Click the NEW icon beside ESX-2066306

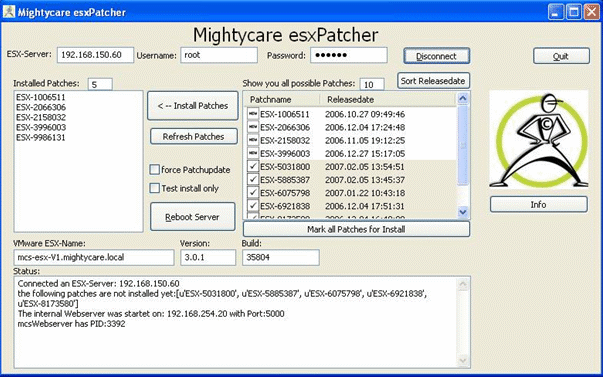pos(253,127)
